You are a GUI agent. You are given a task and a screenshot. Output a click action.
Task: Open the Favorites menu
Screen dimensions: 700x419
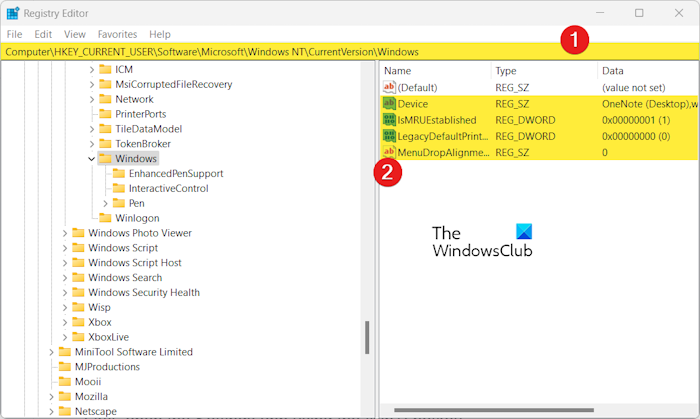tap(117, 34)
